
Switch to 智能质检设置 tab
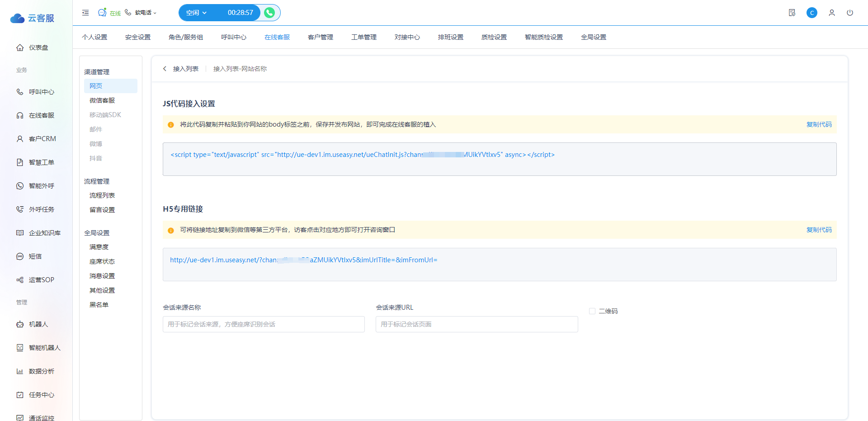coord(544,37)
